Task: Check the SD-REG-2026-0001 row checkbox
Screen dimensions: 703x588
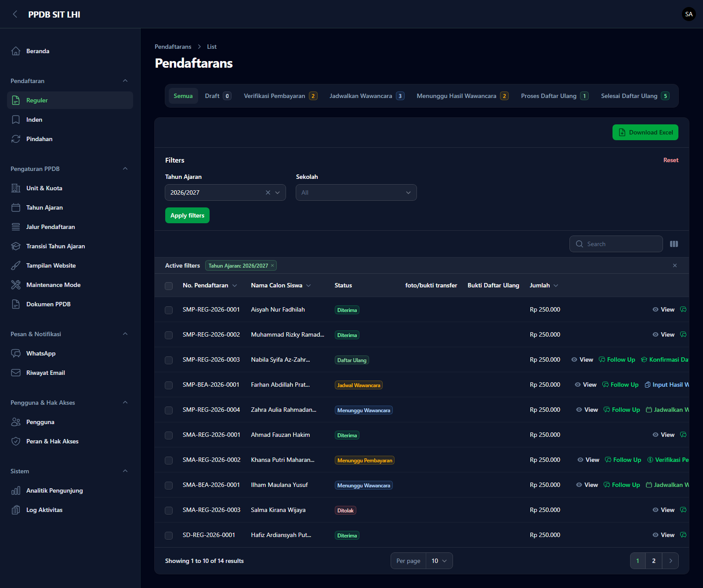Action: [x=169, y=535]
